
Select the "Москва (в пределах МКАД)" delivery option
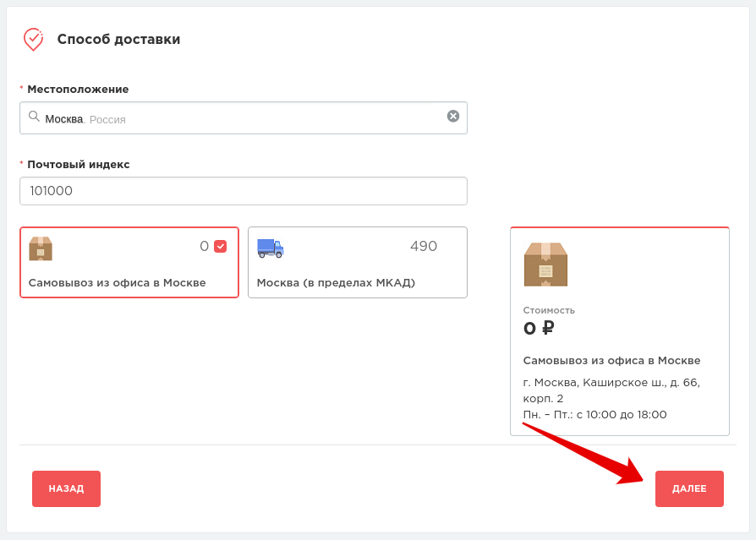tap(336, 282)
